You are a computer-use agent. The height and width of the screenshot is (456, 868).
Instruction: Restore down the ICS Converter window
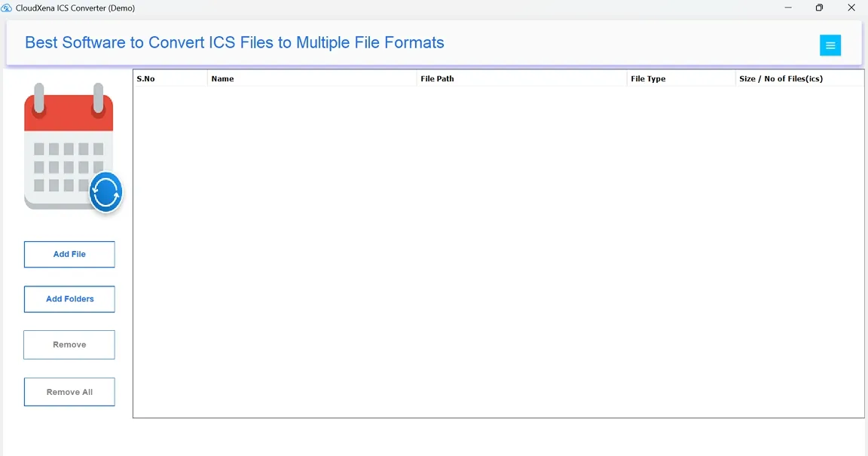819,8
